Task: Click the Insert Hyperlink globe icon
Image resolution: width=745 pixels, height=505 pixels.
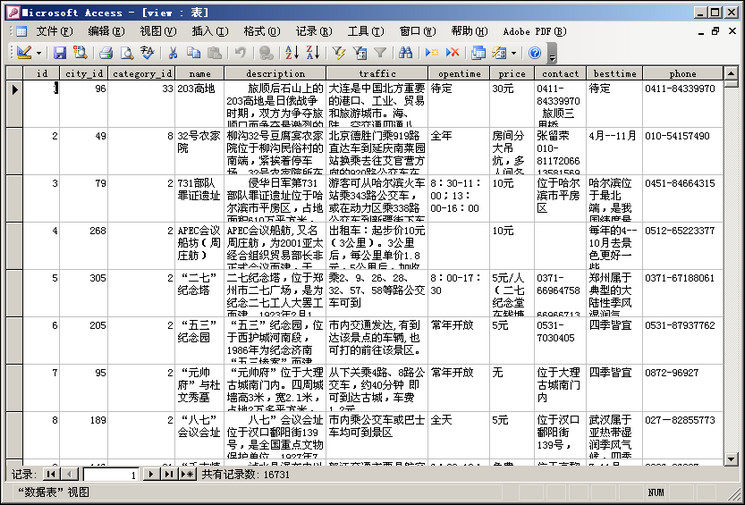Action: [x=266, y=53]
